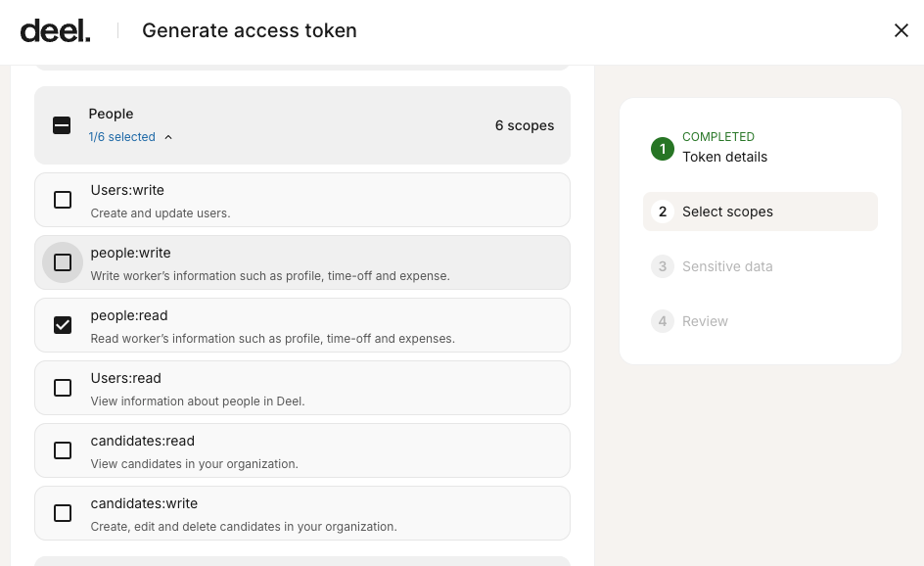Check the people:write scope checkbox
This screenshot has width=924, height=566.
[x=63, y=262]
